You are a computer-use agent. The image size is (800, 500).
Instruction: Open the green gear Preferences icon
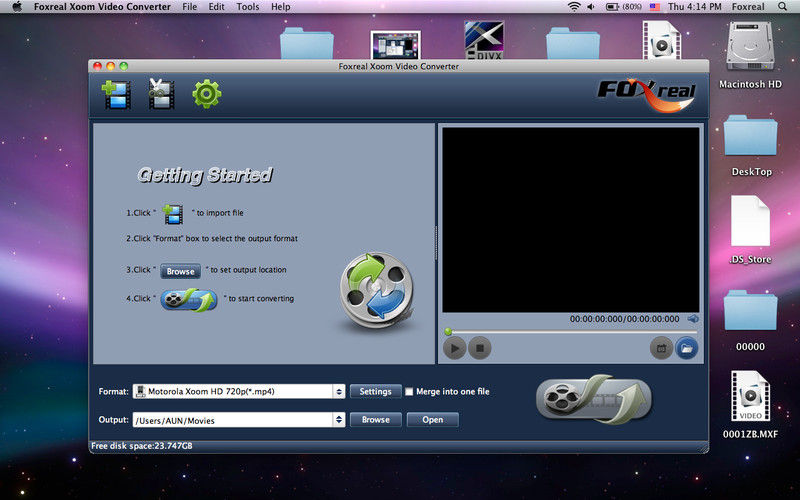pyautogui.click(x=207, y=94)
